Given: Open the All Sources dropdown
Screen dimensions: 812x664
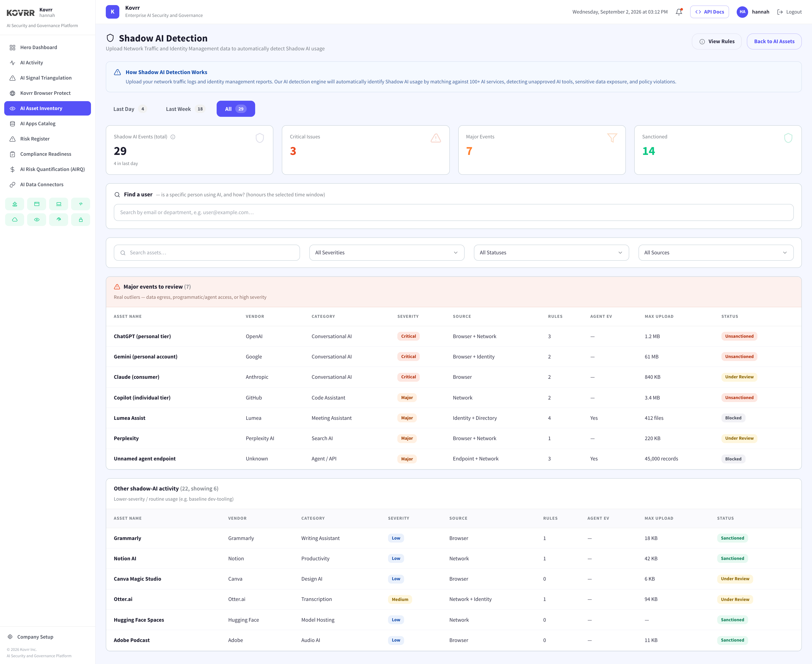Looking at the screenshot, I should click(716, 252).
